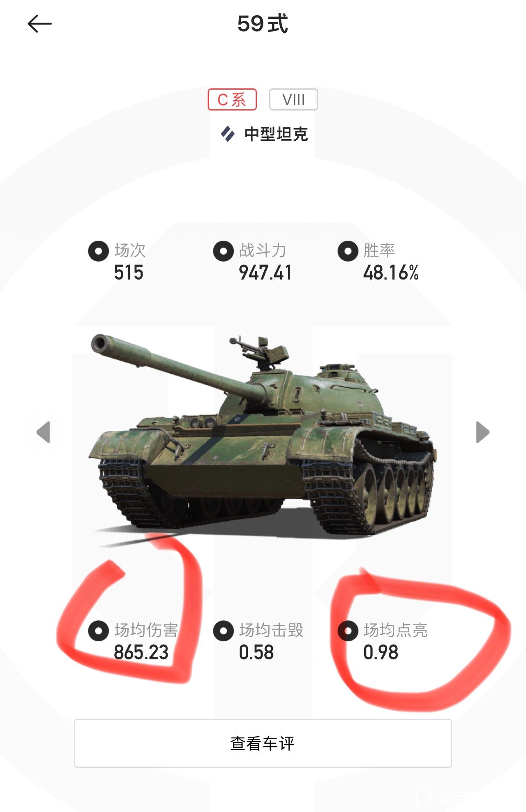The width and height of the screenshot is (526, 812).
Task: Click the bullet icon beside 场均点亮
Action: 348,631
